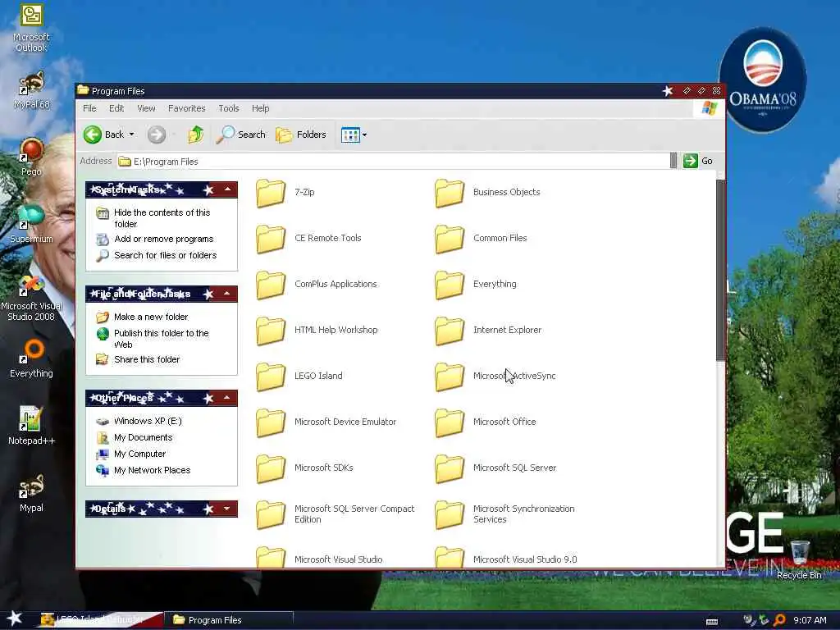This screenshot has width=840, height=630.
Task: Click the green Back arrow icon
Action: [93, 135]
